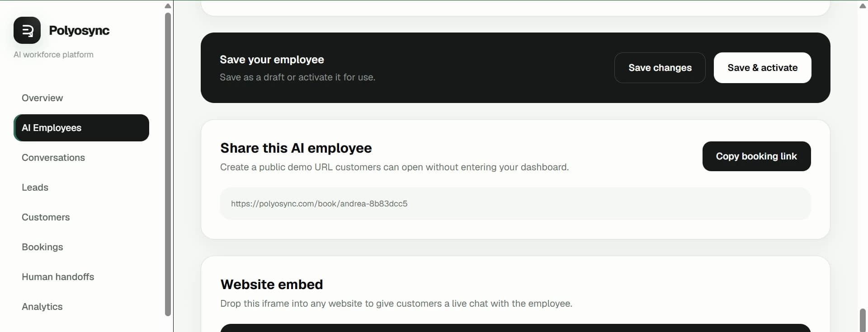Click the sidebar scrollbar thumb
Viewport: 868px width, 332px height.
pyautogui.click(x=168, y=164)
